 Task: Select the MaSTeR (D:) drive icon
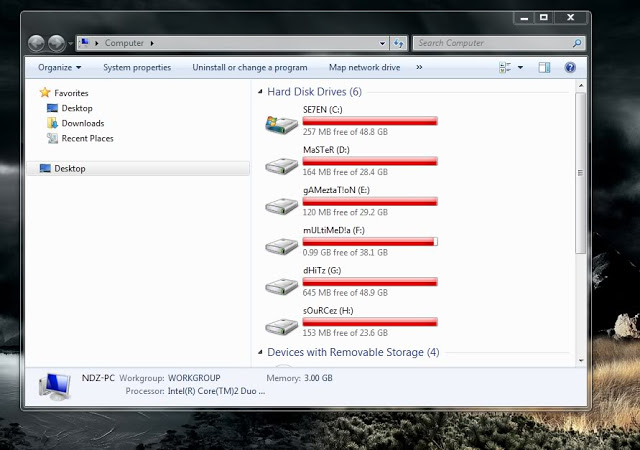coord(281,165)
